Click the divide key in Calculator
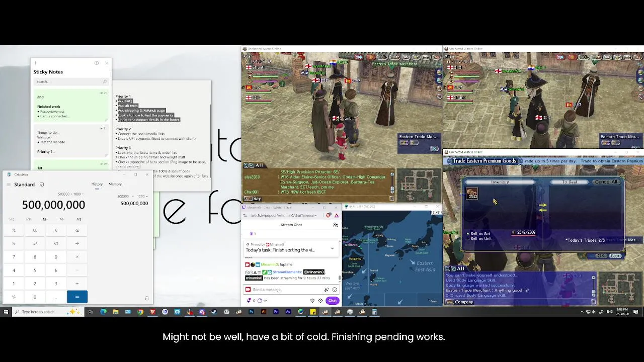 coord(77,243)
